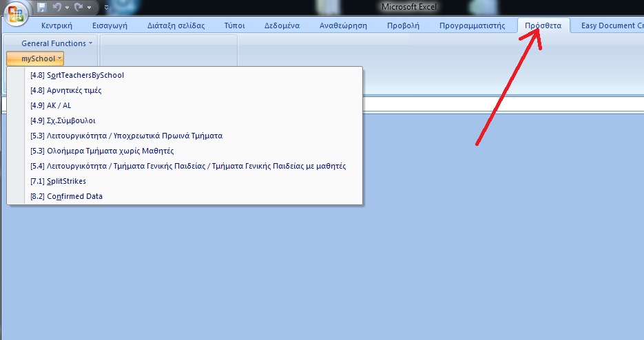
Task: Run the AK / AL menu command
Action: point(50,105)
